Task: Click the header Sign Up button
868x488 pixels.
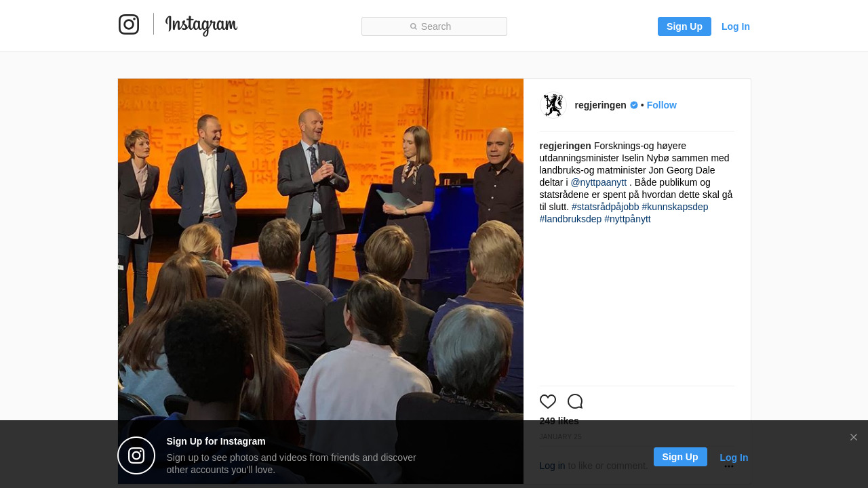Action: (x=684, y=26)
